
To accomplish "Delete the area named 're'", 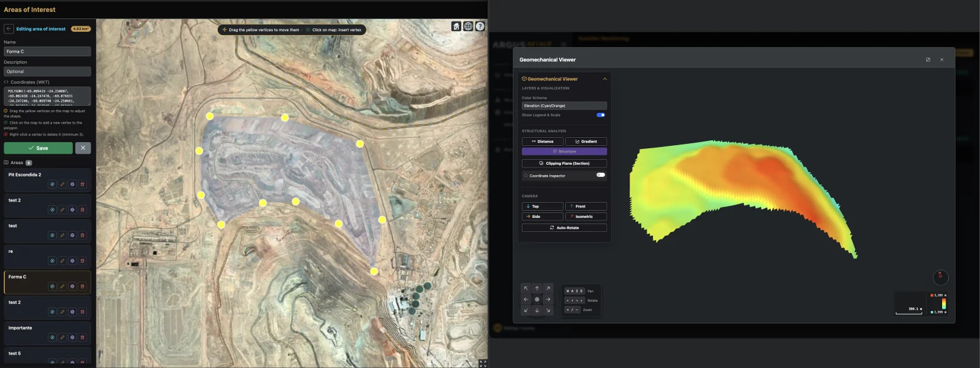I will [83, 261].
